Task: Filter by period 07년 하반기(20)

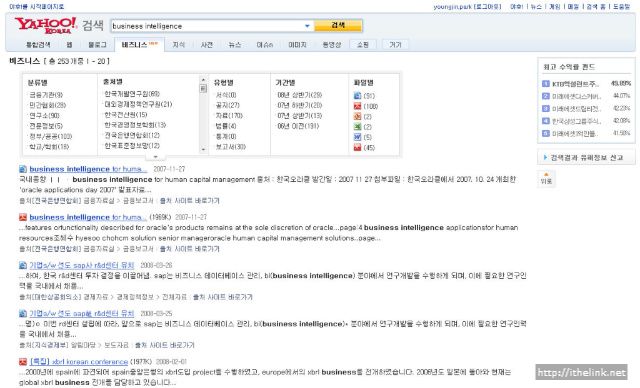Action: pyautogui.click(x=300, y=105)
